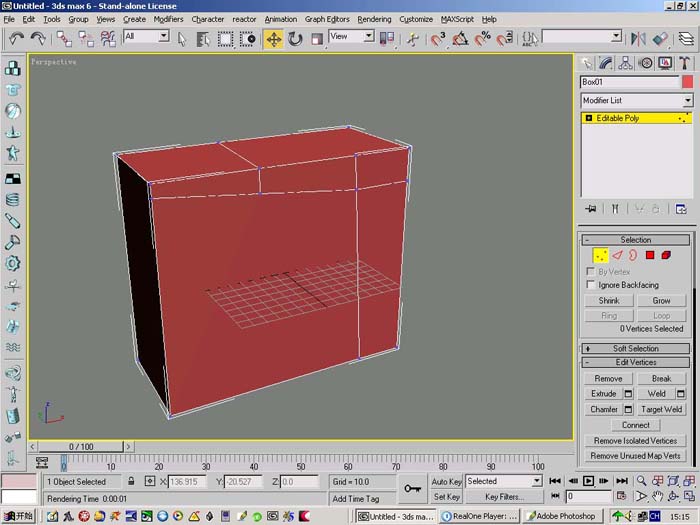Click the Redo arrow in toolbar

click(x=38, y=39)
